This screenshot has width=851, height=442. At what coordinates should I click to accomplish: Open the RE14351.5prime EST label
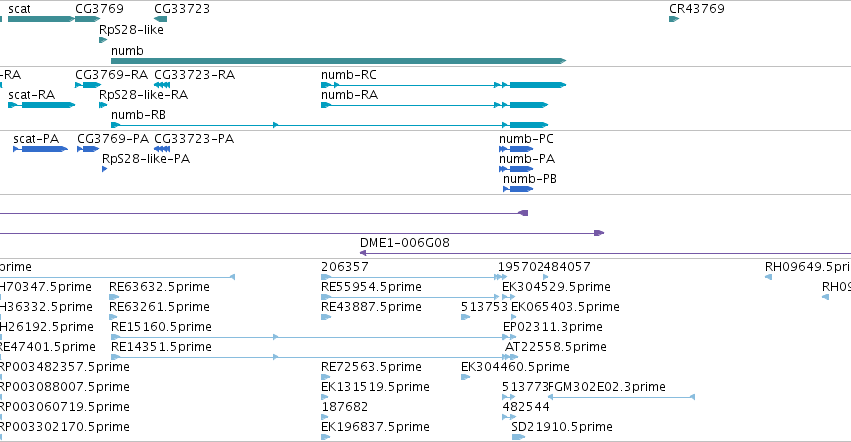(161, 347)
